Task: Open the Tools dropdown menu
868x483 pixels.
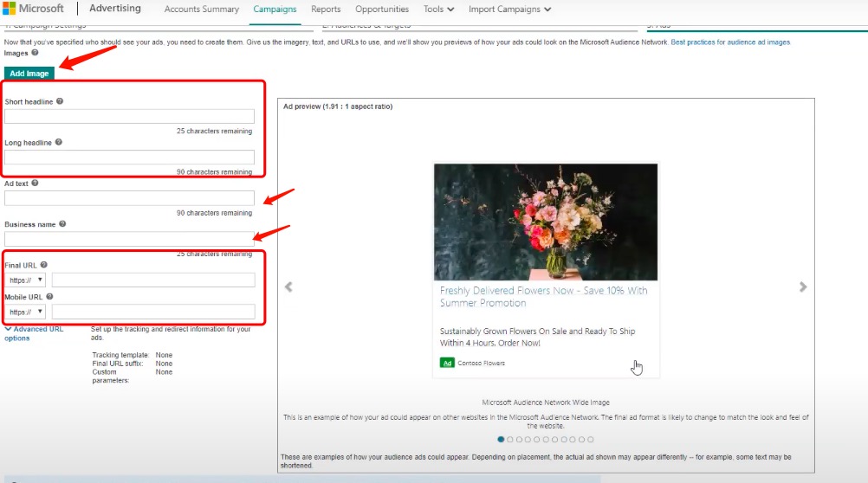Action: tap(438, 9)
